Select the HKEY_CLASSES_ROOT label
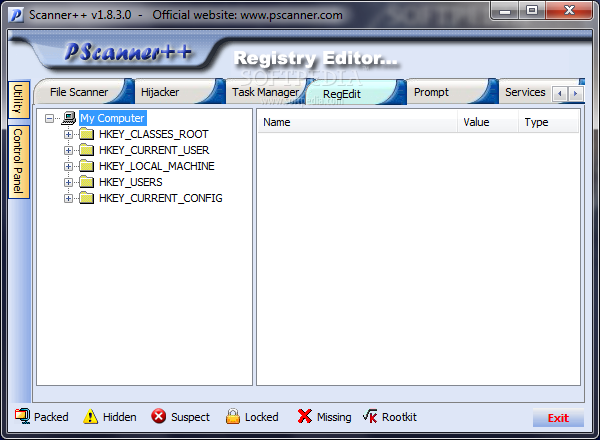This screenshot has height=440, width=600. tap(153, 134)
